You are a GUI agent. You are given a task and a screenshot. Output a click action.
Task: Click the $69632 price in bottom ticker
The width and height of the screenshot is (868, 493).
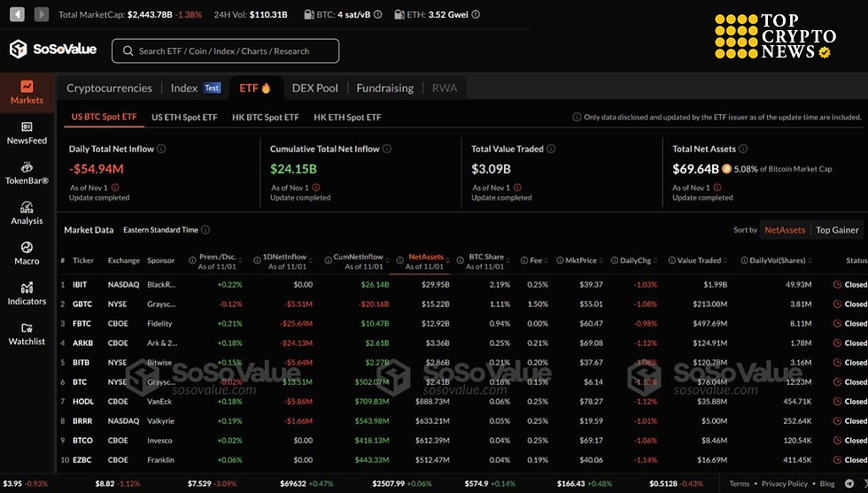(293, 483)
